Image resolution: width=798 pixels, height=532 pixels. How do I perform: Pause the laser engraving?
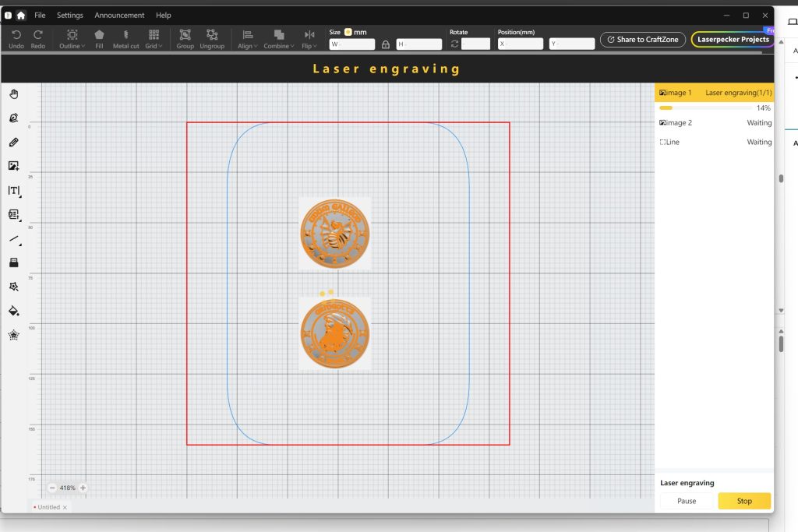point(687,501)
